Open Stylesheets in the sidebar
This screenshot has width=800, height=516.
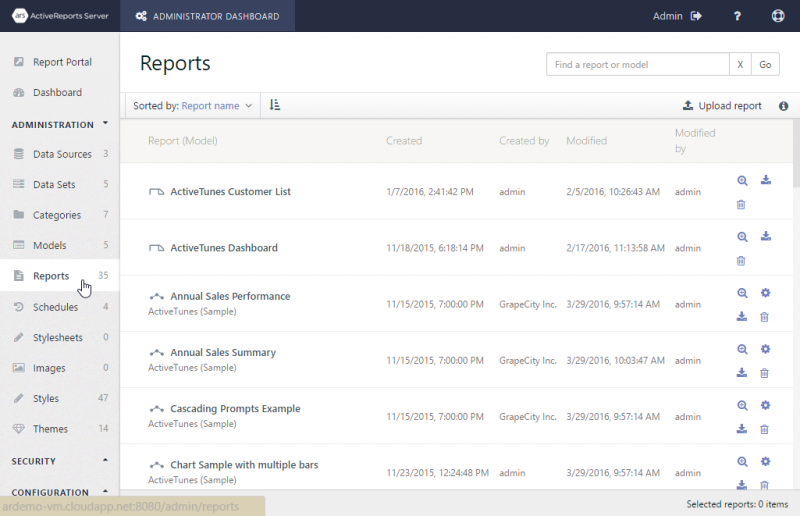coord(60,337)
